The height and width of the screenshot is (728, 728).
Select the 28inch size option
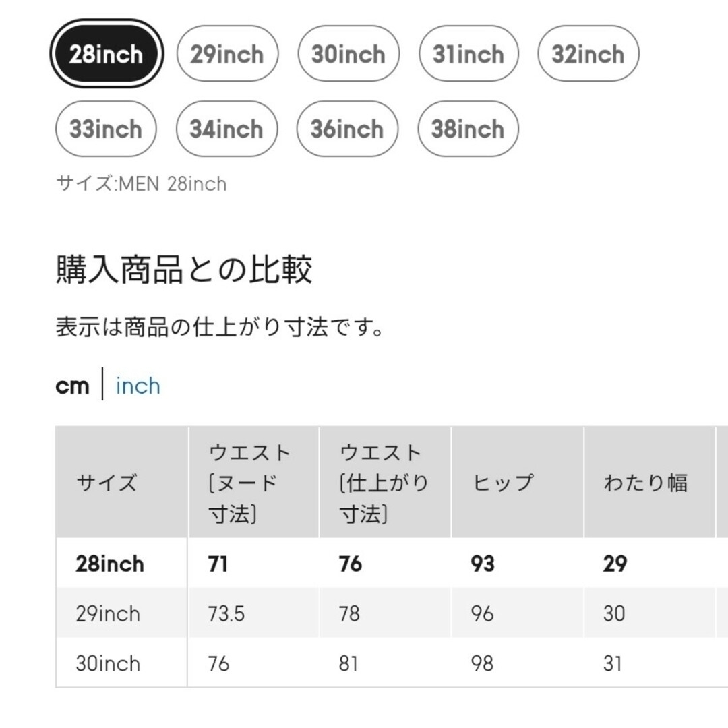coord(107,54)
